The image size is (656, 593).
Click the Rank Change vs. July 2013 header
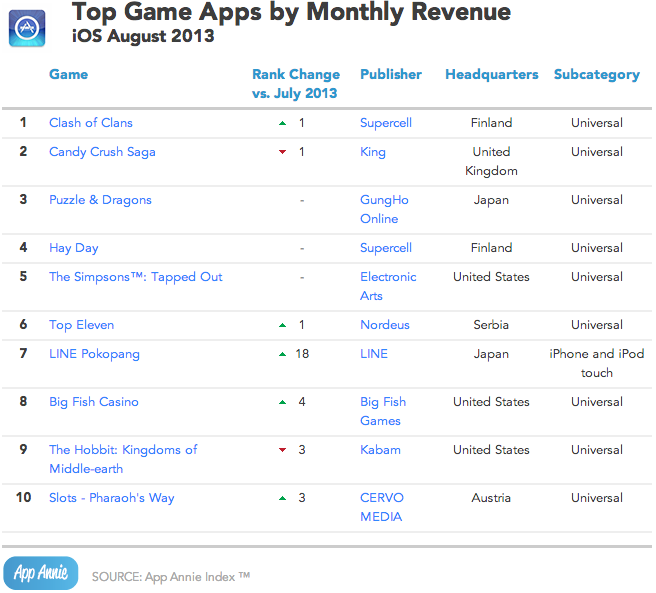click(296, 84)
